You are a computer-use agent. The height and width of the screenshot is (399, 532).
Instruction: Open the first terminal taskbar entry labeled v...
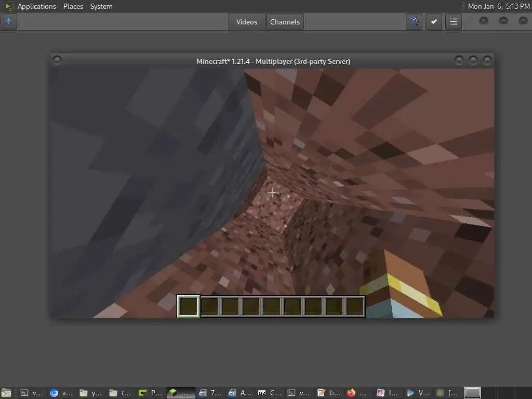[x=31, y=393]
